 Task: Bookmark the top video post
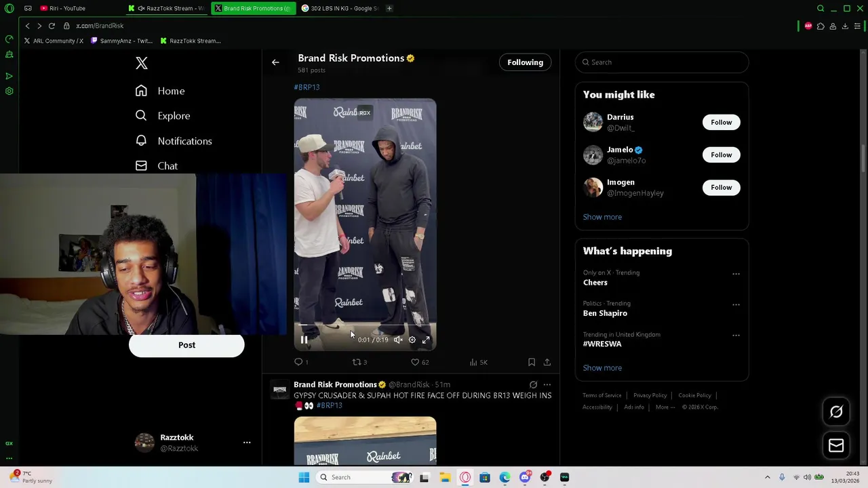coord(532,362)
